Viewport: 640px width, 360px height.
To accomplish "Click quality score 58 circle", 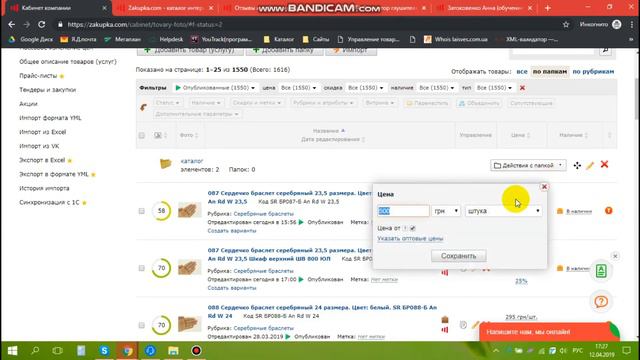I will point(161,211).
